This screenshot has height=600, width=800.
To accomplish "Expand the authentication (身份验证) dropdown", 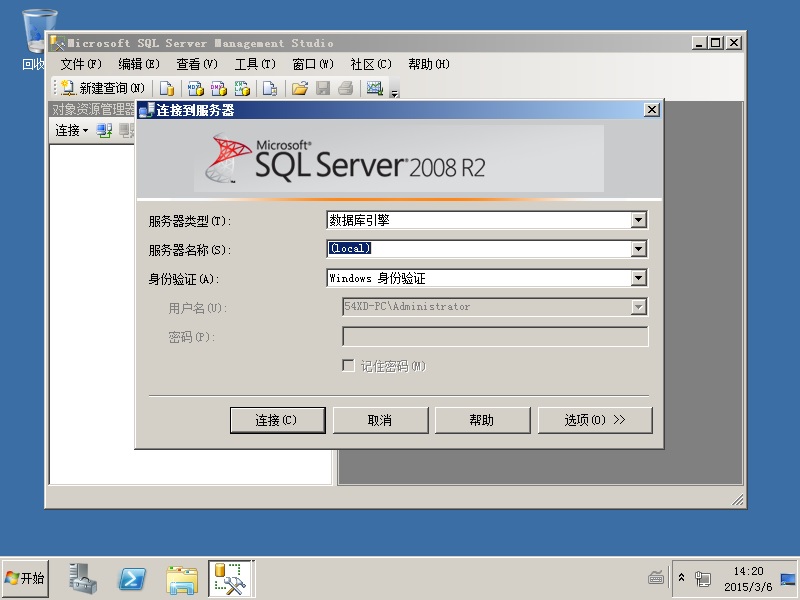I will click(x=638, y=278).
